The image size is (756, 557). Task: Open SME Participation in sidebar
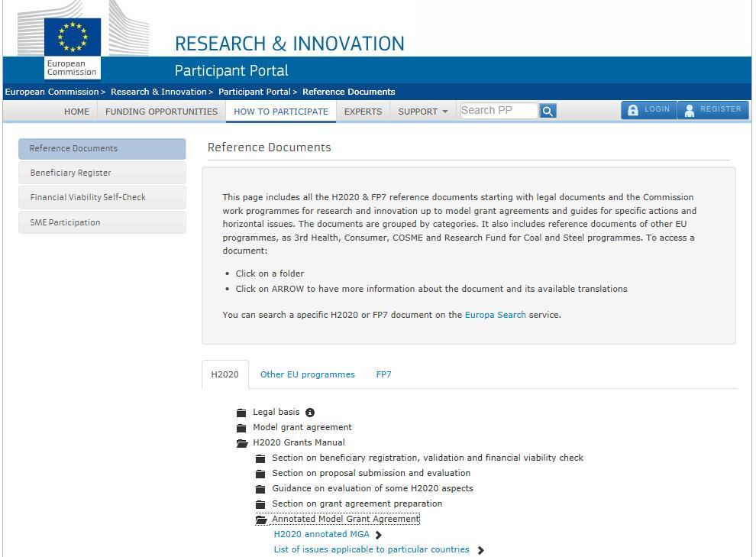pyautogui.click(x=102, y=222)
